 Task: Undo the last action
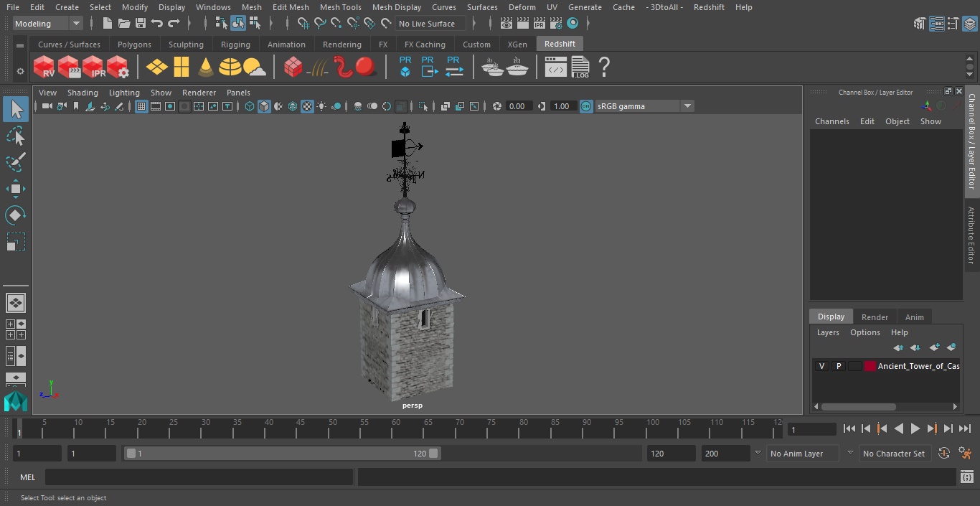(x=157, y=24)
